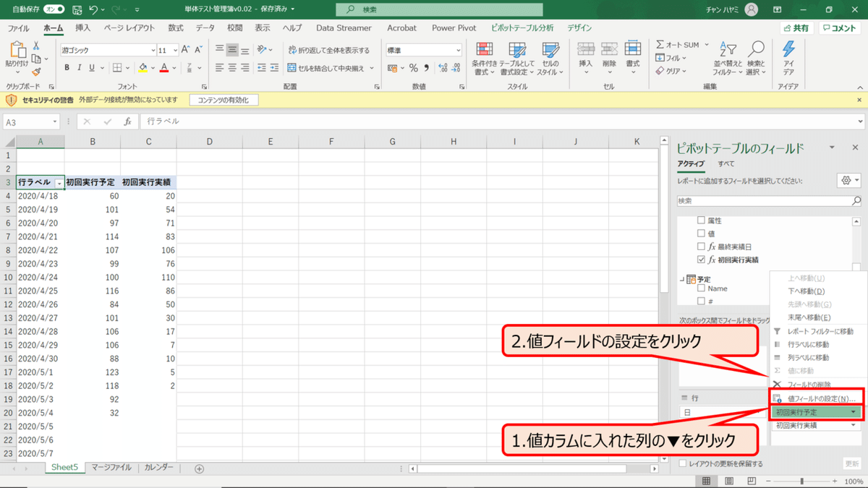
Task: Click the Conditional Formatting icon
Action: click(x=484, y=49)
